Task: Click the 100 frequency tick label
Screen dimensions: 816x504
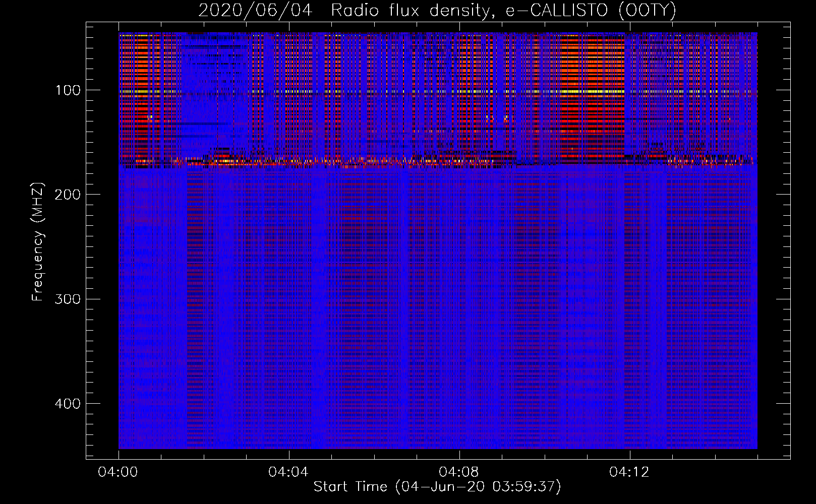Action: 68,91
